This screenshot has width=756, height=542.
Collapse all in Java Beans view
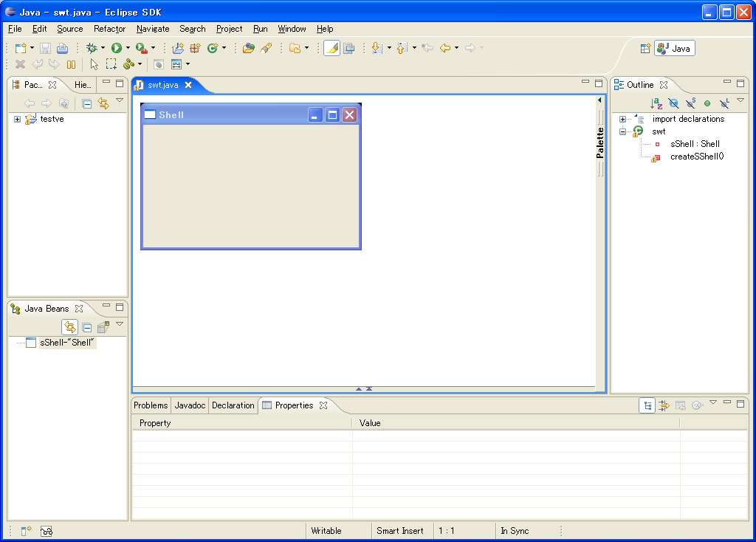point(87,328)
